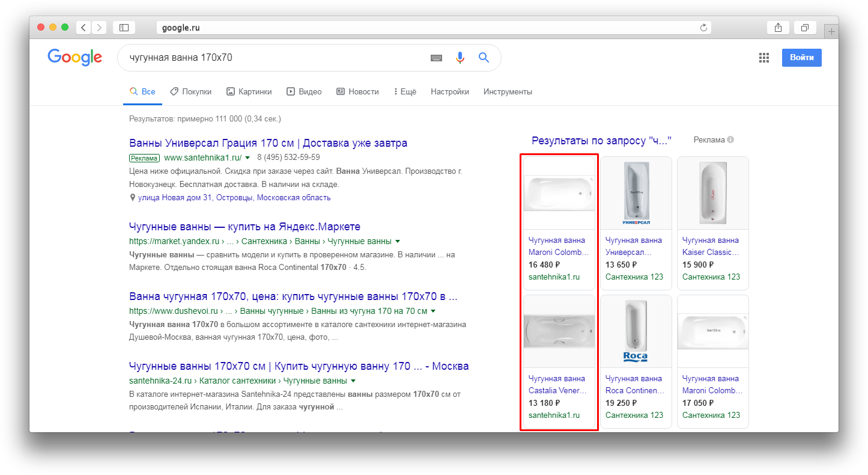The width and height of the screenshot is (868, 475).
Task: Open Чугунная ванна Maroni Colomb... 17 050 ₽ title
Action: (712, 384)
